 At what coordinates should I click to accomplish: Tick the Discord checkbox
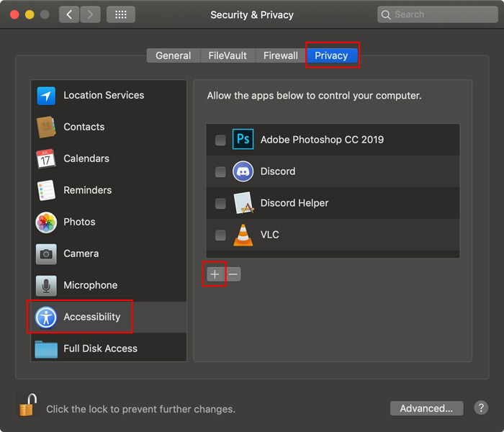click(x=220, y=172)
